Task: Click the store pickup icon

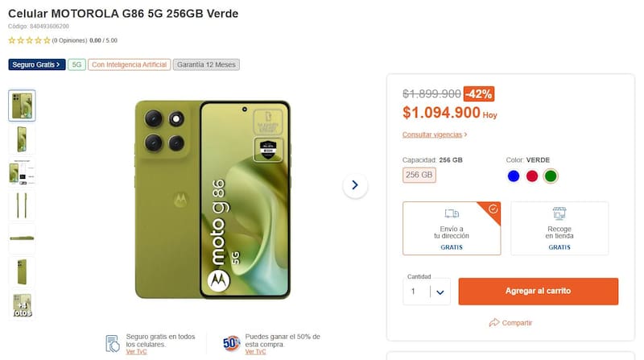Action: (559, 213)
